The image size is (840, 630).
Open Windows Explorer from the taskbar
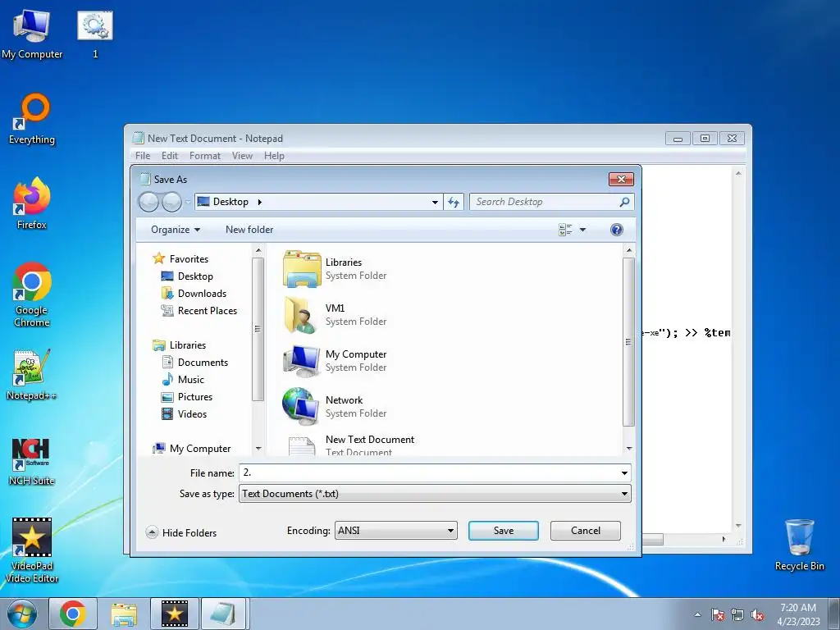tap(124, 614)
